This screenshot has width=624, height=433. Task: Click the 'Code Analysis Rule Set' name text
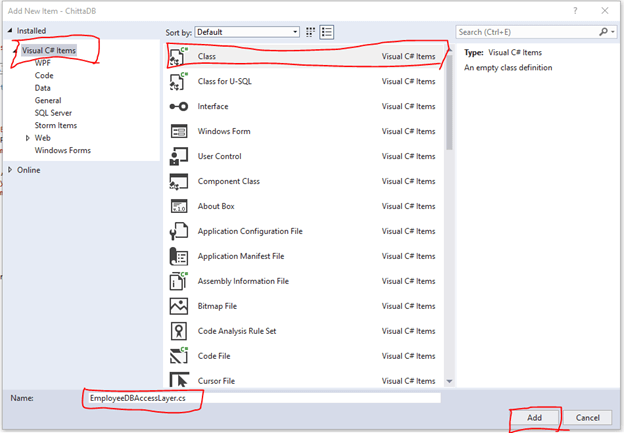point(237,331)
